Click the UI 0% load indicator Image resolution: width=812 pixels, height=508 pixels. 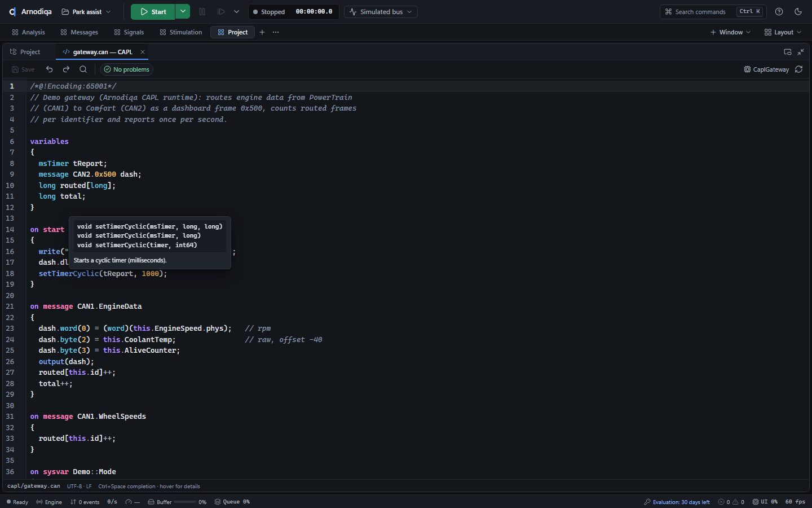[765, 502]
